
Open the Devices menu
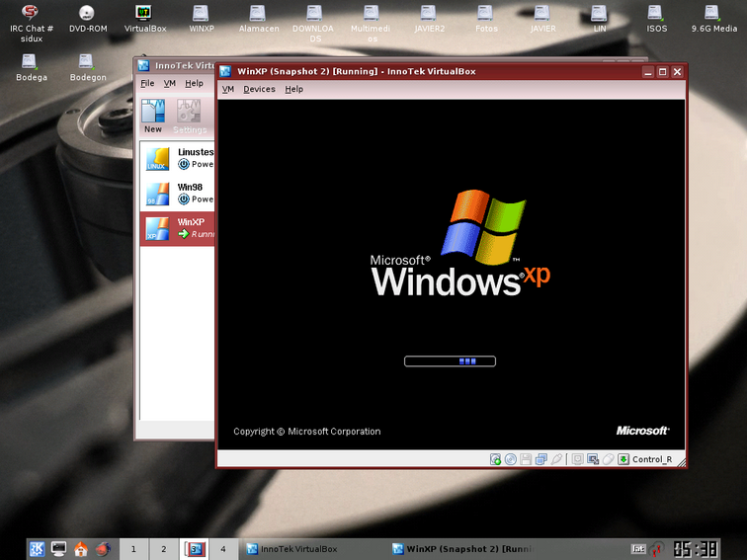coord(259,89)
